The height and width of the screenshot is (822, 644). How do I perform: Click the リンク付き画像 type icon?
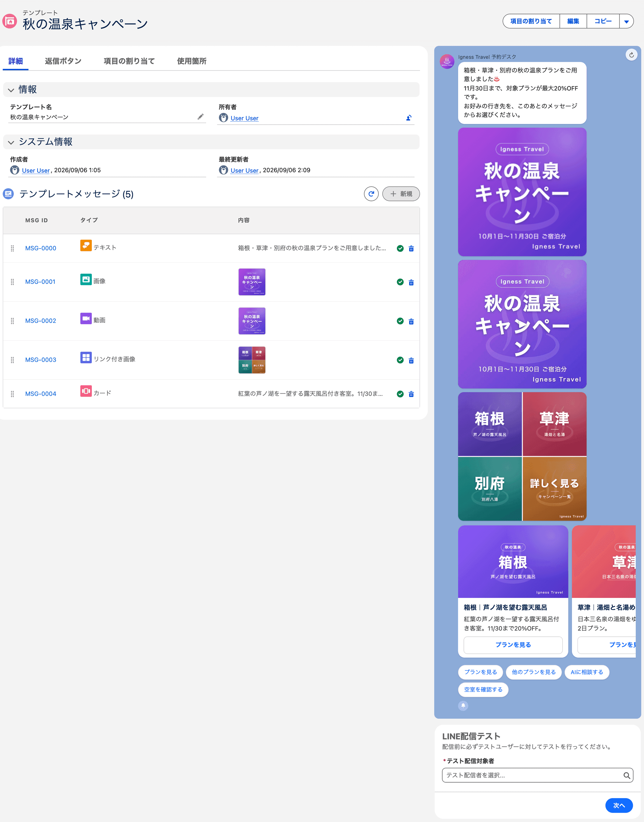pos(86,358)
